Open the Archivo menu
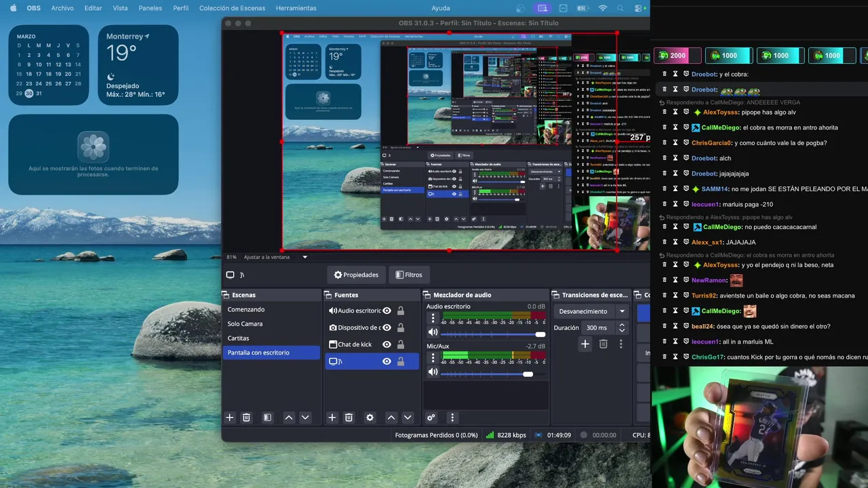The image size is (868, 488). [62, 8]
